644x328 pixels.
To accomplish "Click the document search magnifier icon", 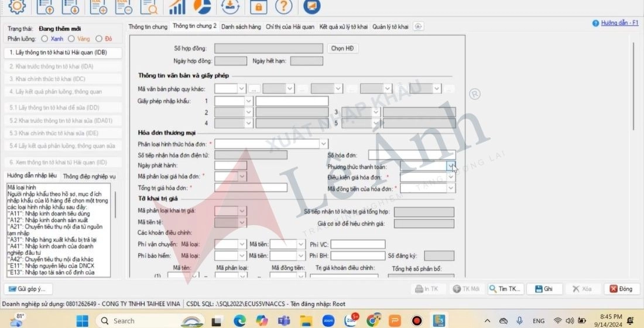I will click(x=149, y=6).
